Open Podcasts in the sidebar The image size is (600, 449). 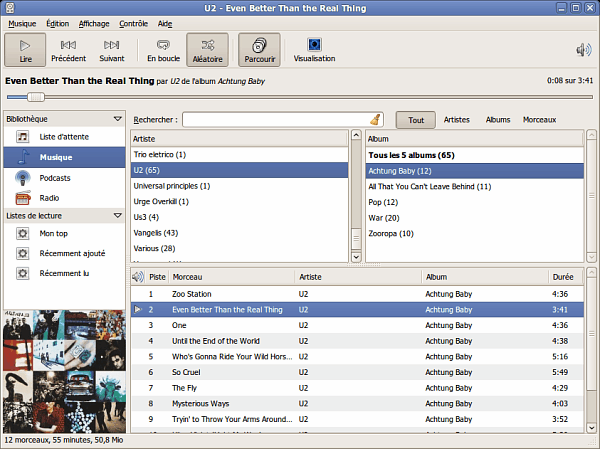pos(64,178)
